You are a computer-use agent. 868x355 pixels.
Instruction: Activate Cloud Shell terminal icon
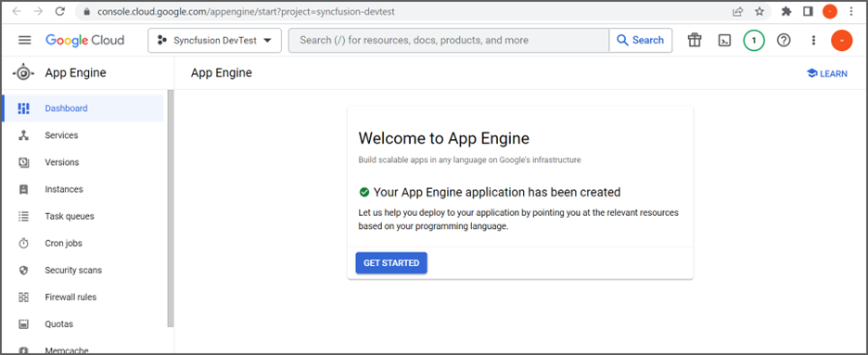tap(724, 40)
